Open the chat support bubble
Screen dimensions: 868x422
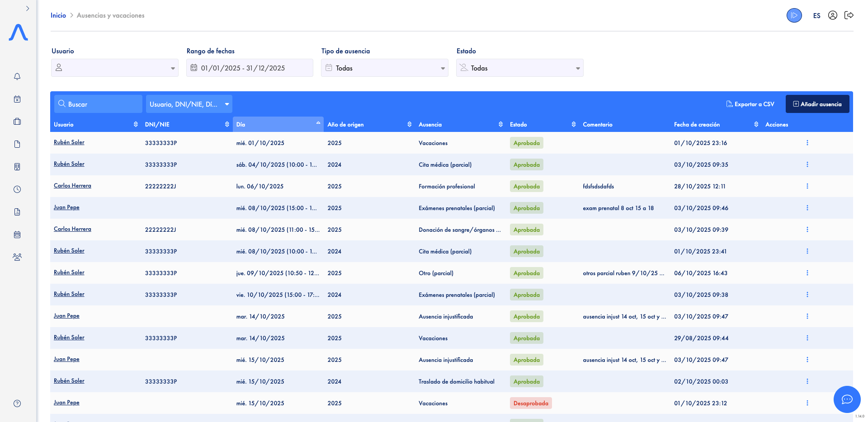click(x=847, y=399)
